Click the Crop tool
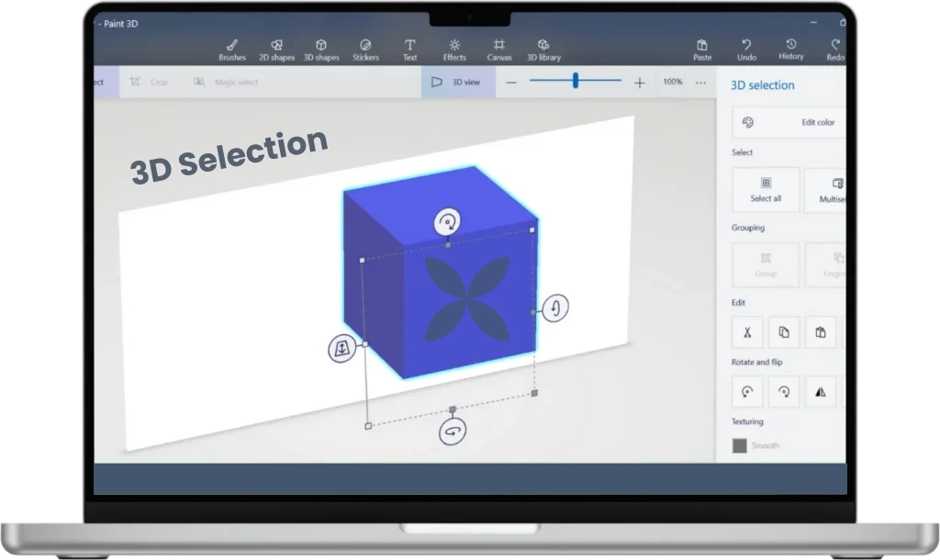The width and height of the screenshot is (940, 560). coord(147,82)
